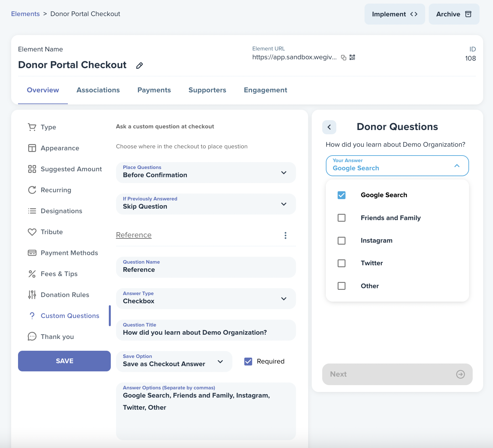Switch to the Engagement tab
The width and height of the screenshot is (493, 448).
tap(266, 90)
